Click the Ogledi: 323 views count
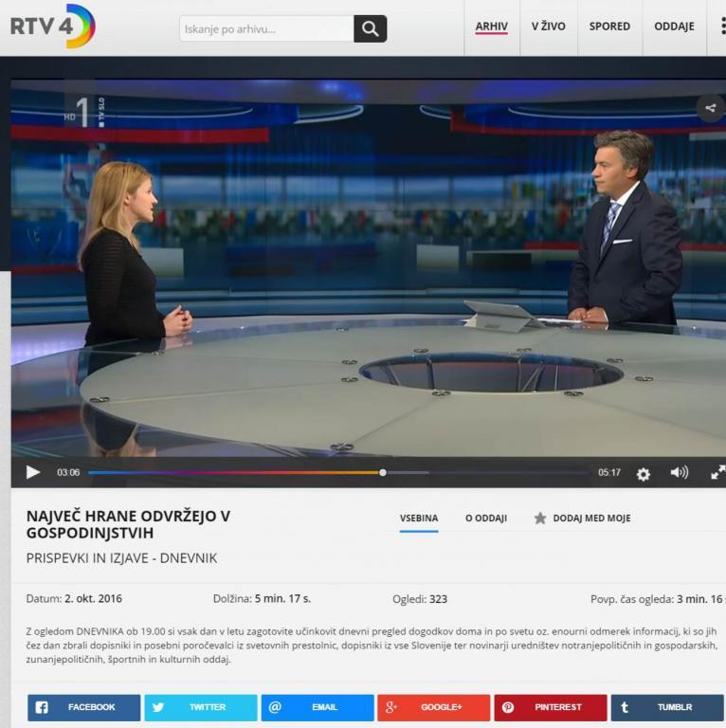726x728 pixels. click(420, 599)
